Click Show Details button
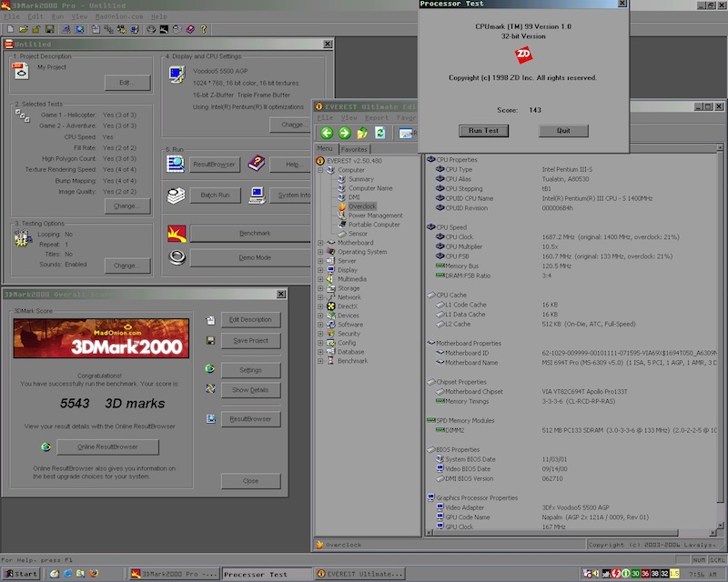728x582 pixels. pos(251,390)
